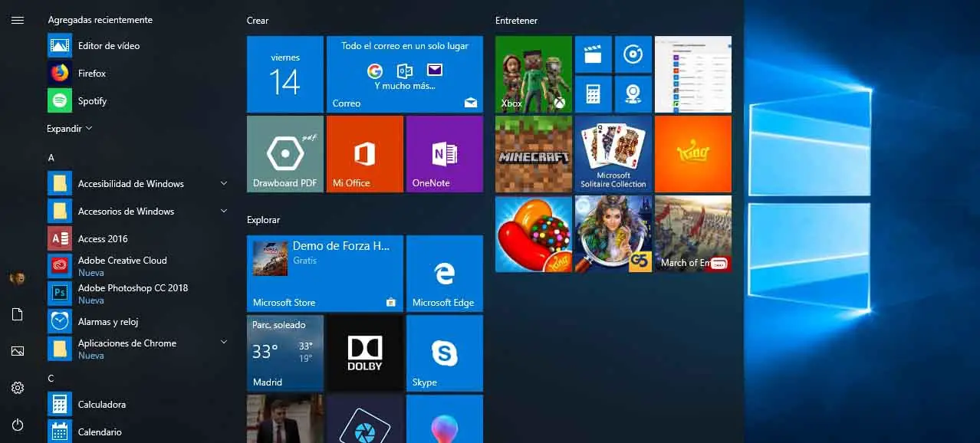980x443 pixels.
Task: Open Alarmas y reloj app
Action: coord(138,322)
